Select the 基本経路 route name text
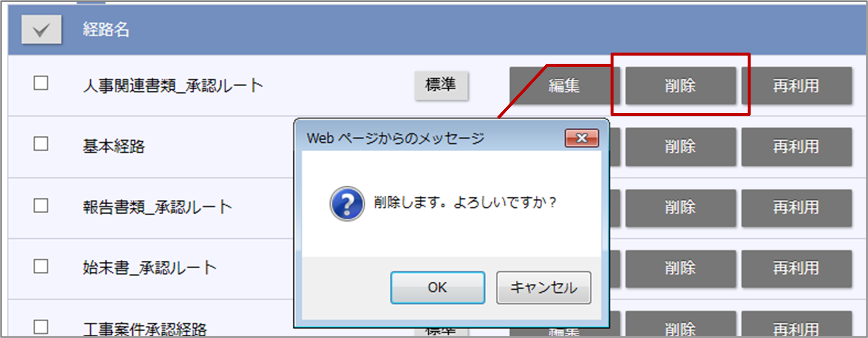 pos(114,147)
